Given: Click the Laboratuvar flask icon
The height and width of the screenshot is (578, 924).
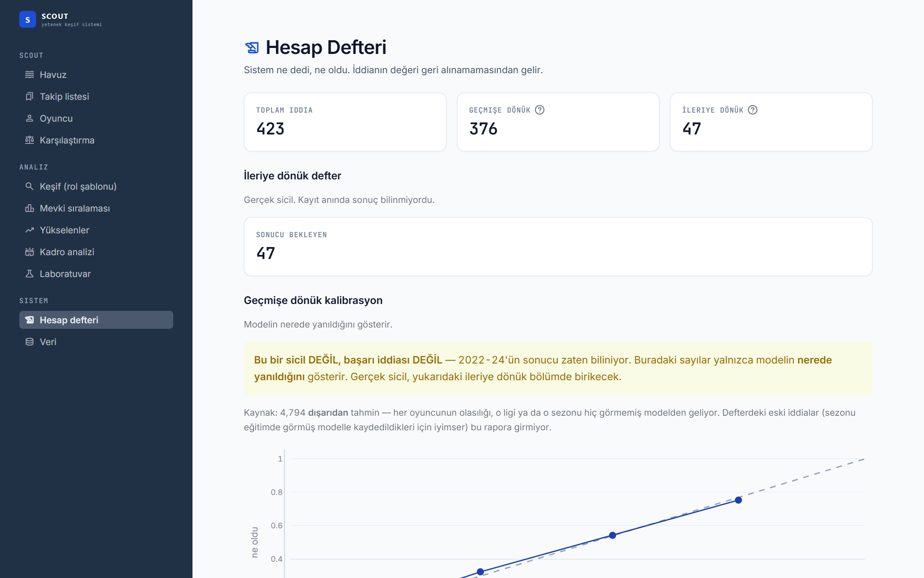Looking at the screenshot, I should pyautogui.click(x=30, y=274).
